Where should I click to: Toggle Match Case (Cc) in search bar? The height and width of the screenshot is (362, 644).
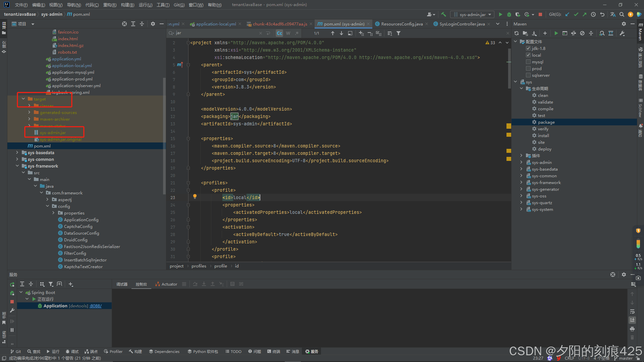(279, 33)
